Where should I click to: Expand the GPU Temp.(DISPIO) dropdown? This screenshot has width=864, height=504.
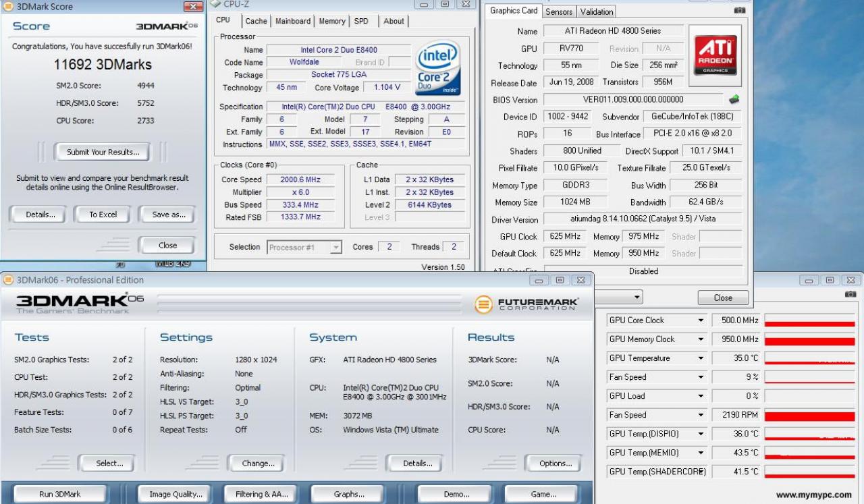coord(701,434)
